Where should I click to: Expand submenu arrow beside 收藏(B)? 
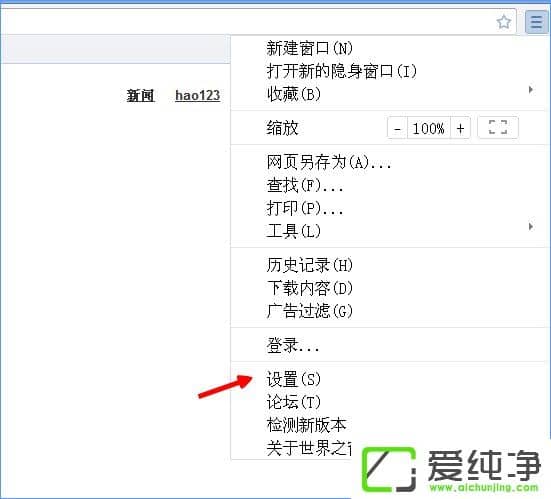point(531,90)
